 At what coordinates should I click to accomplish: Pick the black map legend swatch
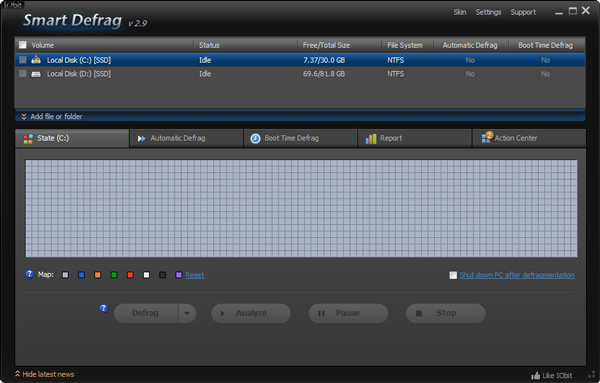click(162, 275)
